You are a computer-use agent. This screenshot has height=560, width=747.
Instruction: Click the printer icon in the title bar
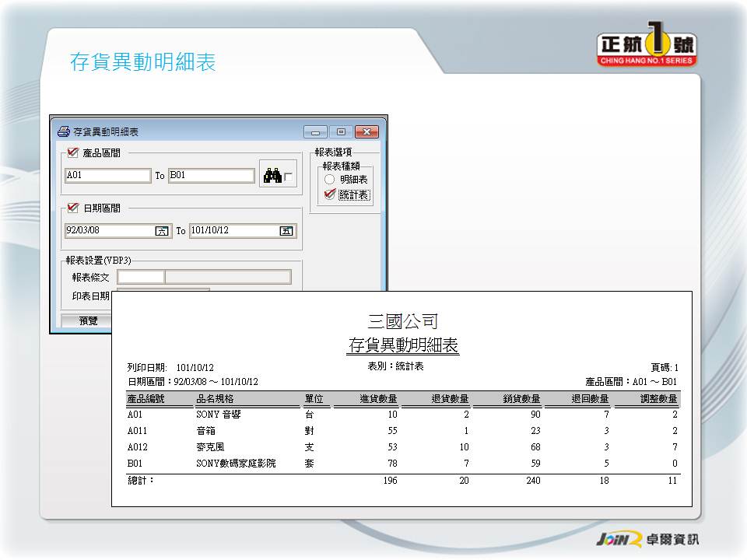click(64, 131)
